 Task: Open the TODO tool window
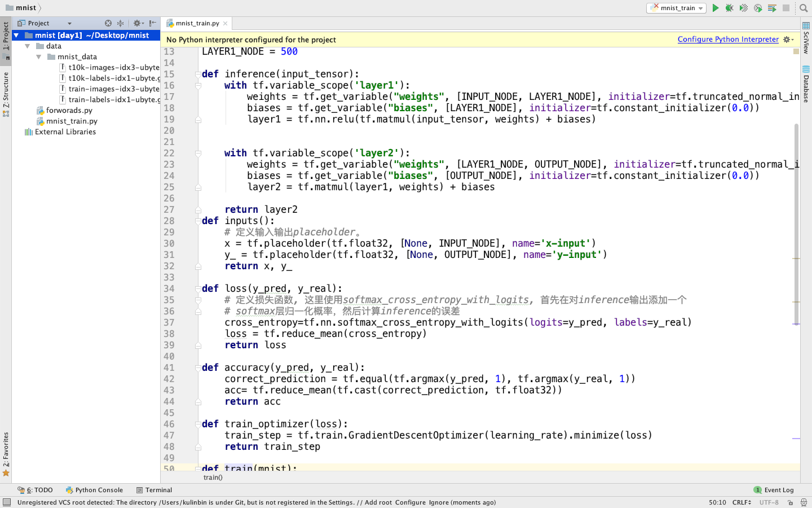point(35,490)
